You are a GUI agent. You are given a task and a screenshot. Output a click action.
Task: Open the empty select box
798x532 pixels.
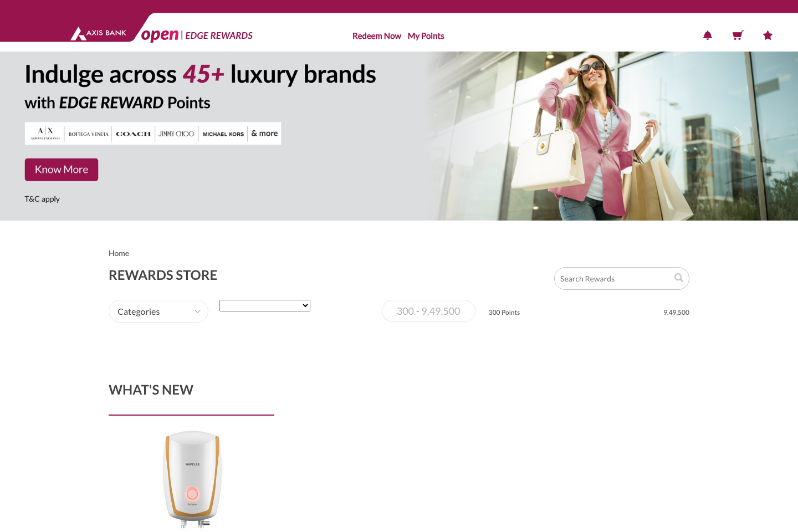265,305
